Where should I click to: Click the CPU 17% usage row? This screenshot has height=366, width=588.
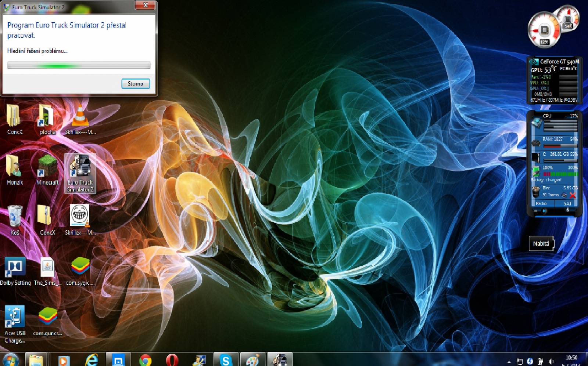[x=560, y=116]
